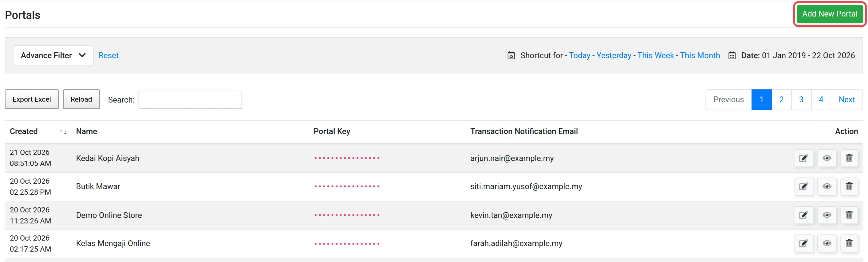Screen dimensions: 868x262
Task: Sort table by Created column arrows
Action: pyautogui.click(x=63, y=132)
